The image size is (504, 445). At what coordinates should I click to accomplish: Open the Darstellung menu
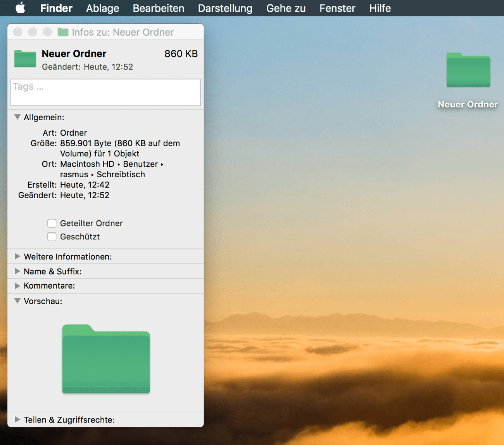(225, 8)
